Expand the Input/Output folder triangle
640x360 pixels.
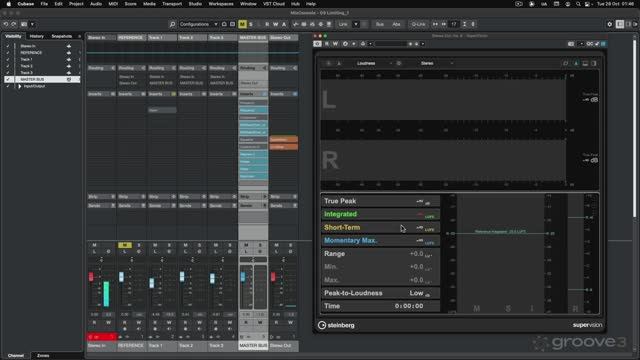(x=19, y=86)
